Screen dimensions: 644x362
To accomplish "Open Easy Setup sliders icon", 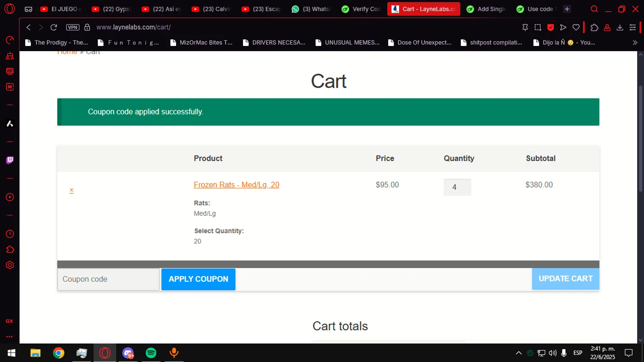I will [632, 27].
